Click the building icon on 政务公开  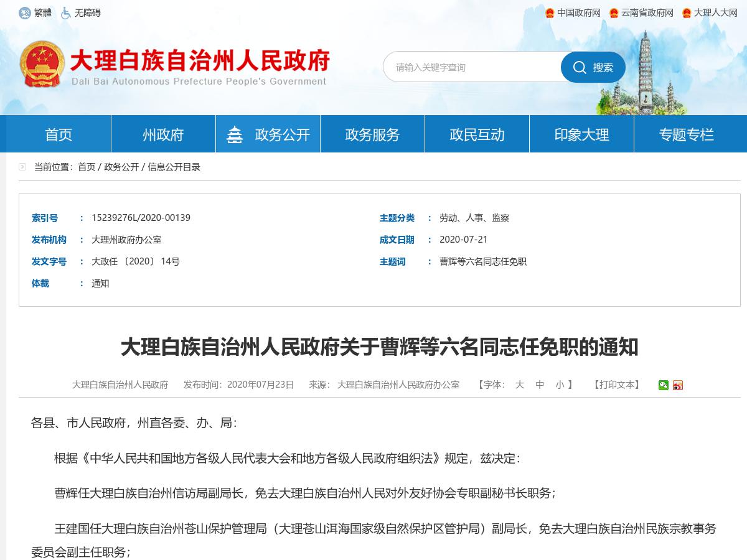[235, 133]
